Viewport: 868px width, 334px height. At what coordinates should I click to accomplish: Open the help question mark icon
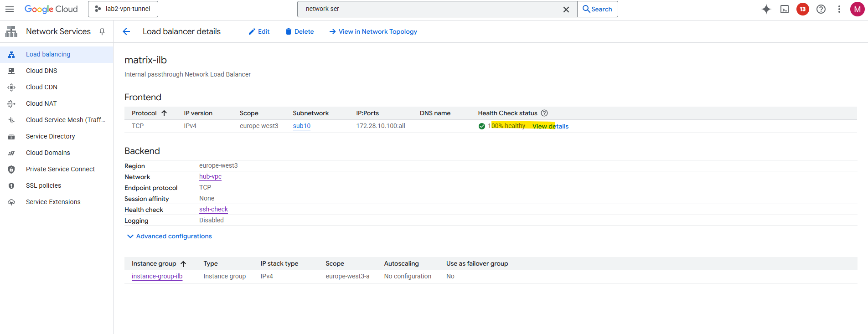[821, 9]
